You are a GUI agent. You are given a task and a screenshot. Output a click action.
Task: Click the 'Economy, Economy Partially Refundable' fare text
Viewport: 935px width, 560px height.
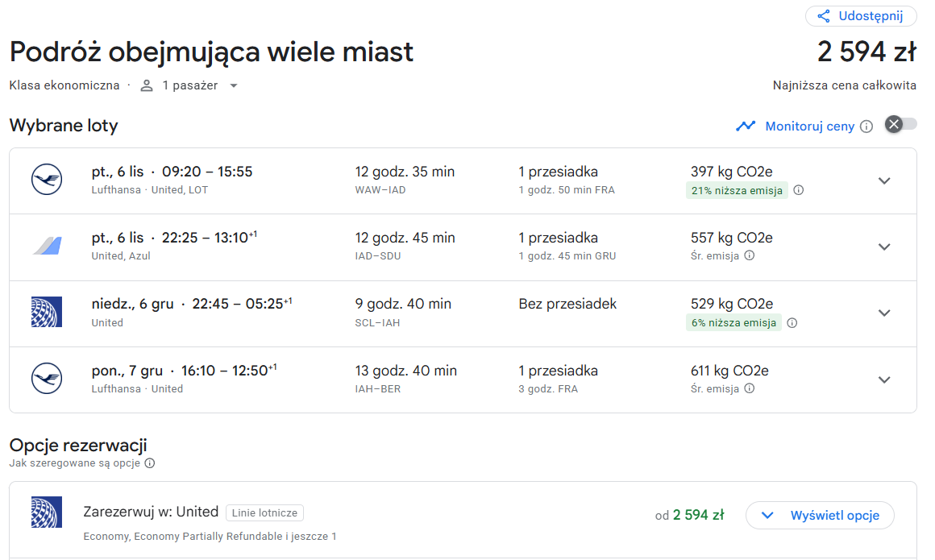tap(183, 536)
